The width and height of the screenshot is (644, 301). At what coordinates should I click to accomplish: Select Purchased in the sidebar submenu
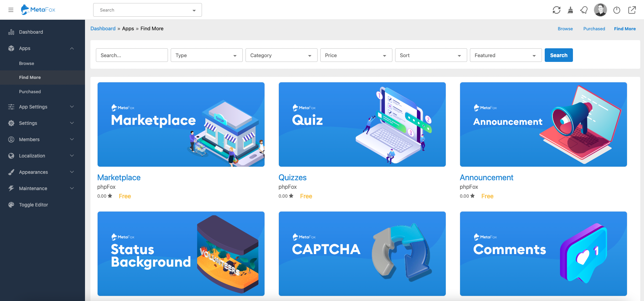[43, 92]
